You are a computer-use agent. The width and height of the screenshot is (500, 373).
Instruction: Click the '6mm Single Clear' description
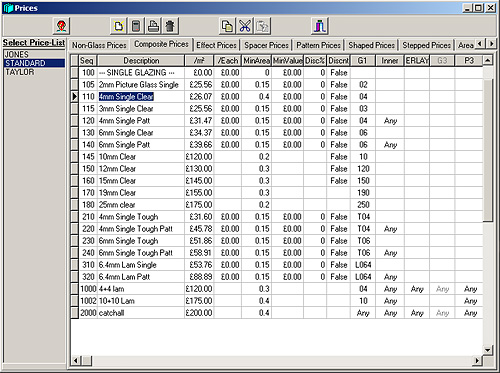coord(141,133)
